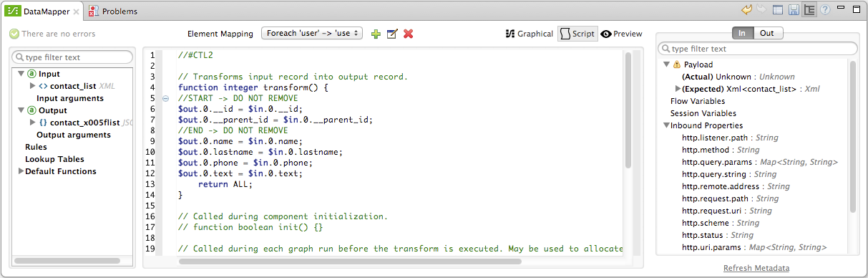Click the fold marker on code line 5
The width and height of the screenshot is (868, 278).
click(166, 98)
